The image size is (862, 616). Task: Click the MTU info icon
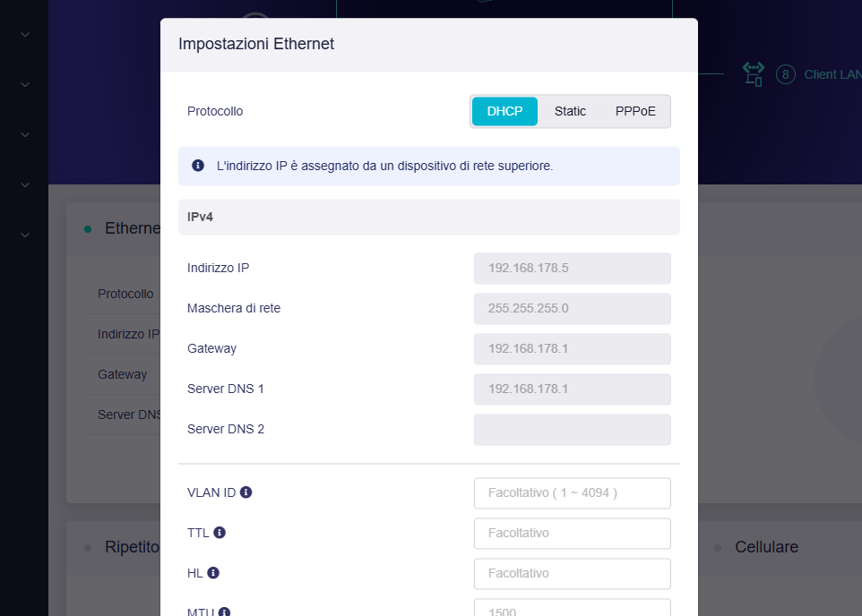click(224, 612)
